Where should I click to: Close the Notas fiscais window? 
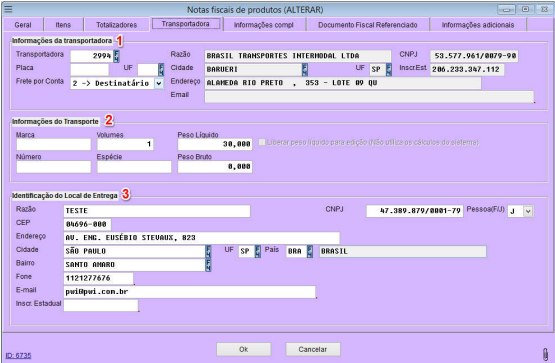coord(544,9)
